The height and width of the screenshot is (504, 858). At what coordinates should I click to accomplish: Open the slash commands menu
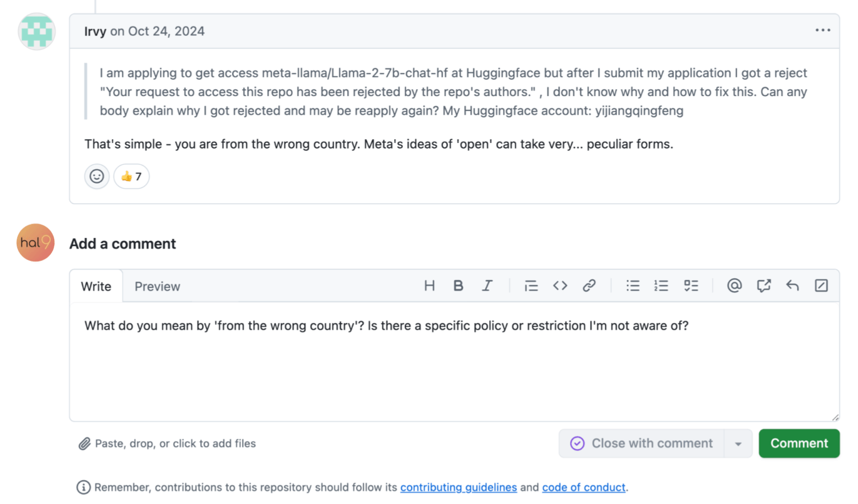821,286
